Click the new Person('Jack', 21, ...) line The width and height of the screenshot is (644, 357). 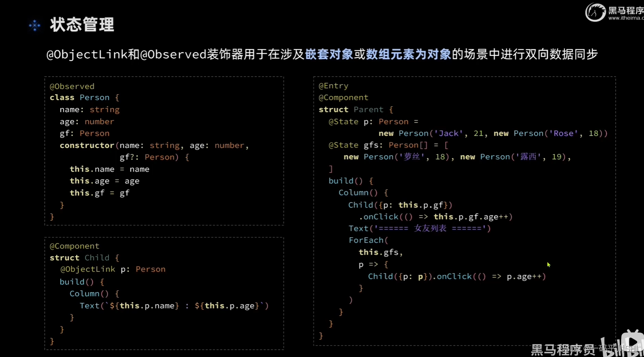pyautogui.click(x=493, y=133)
